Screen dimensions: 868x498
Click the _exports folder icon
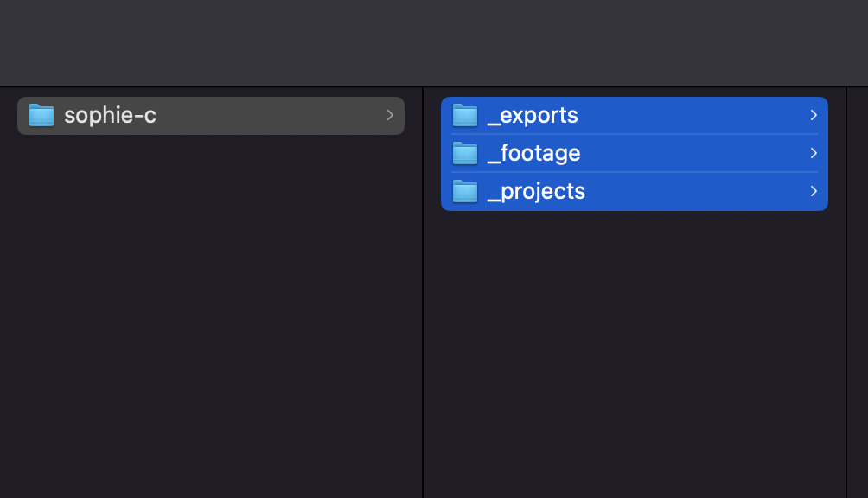point(465,115)
